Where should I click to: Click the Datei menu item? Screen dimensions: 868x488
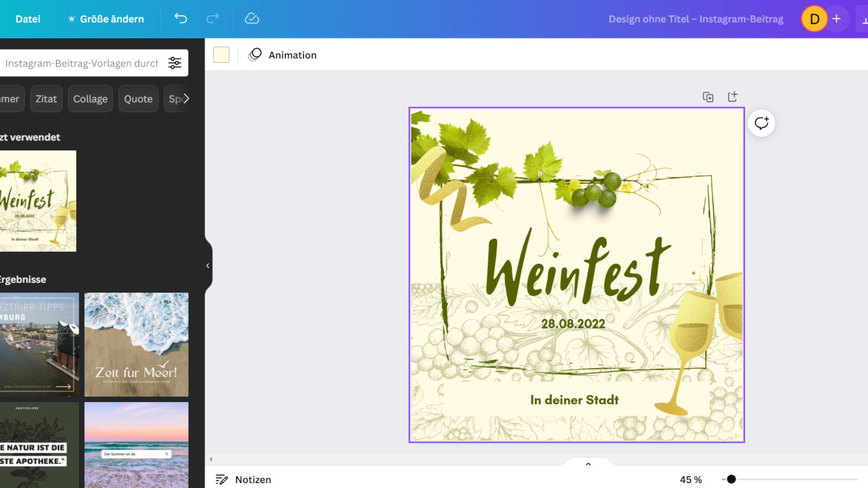27,19
